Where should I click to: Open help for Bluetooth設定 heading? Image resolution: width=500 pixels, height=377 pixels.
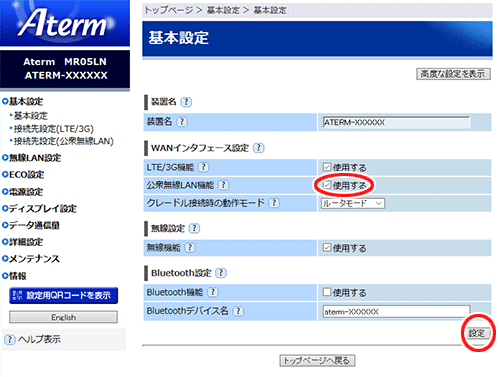(x=221, y=273)
